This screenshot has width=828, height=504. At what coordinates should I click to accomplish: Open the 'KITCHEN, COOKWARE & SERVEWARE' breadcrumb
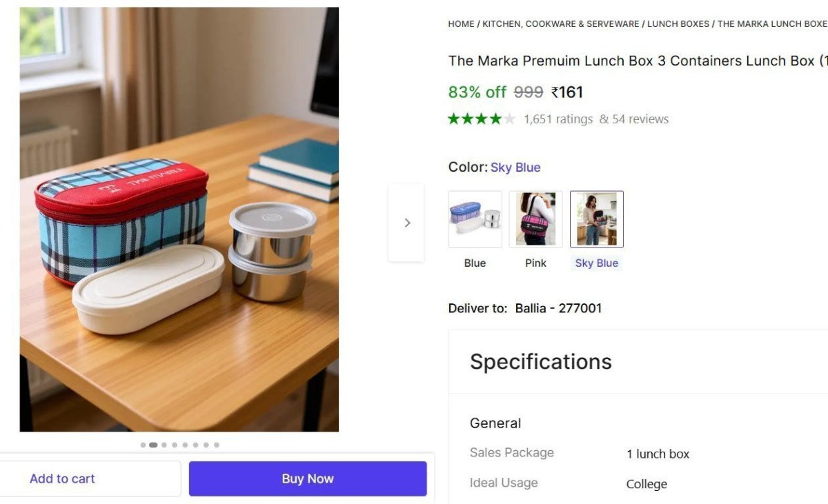pos(559,23)
